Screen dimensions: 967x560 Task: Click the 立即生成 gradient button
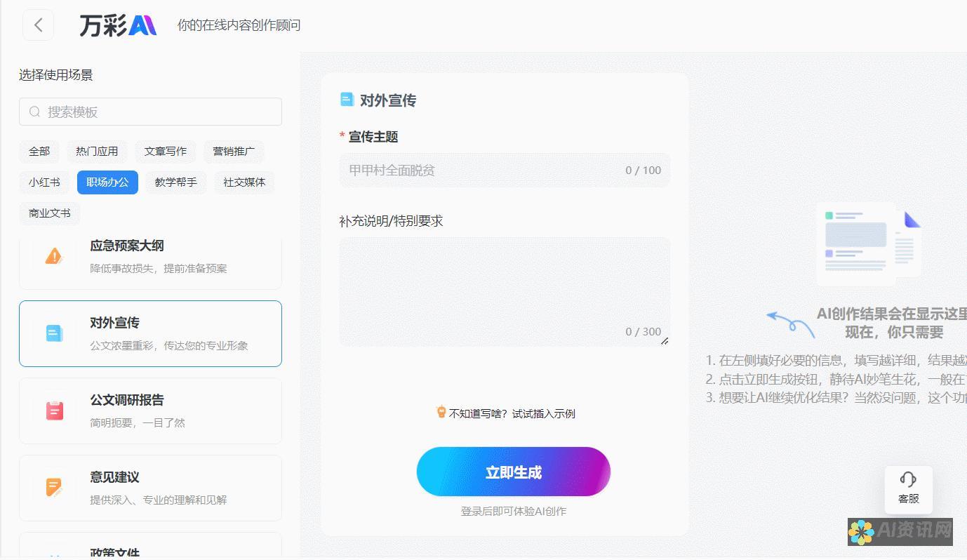(x=514, y=472)
